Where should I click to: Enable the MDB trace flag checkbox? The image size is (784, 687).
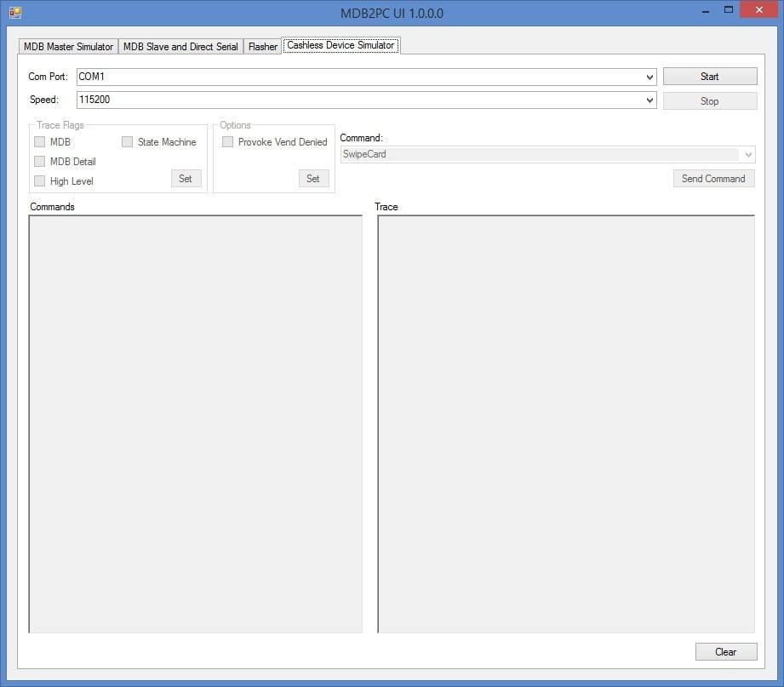click(x=39, y=142)
